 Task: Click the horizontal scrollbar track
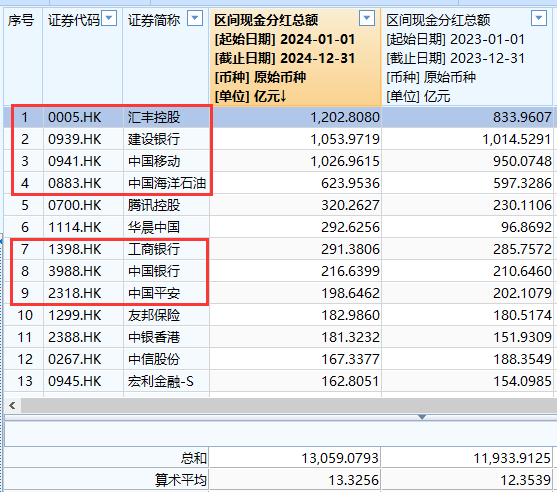click(x=288, y=405)
